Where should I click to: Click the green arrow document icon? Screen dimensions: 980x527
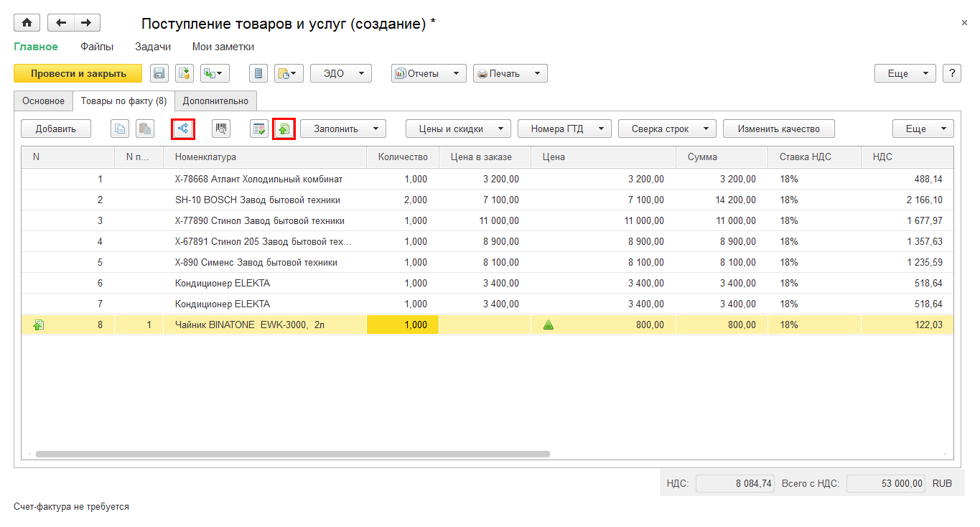pyautogui.click(x=284, y=129)
